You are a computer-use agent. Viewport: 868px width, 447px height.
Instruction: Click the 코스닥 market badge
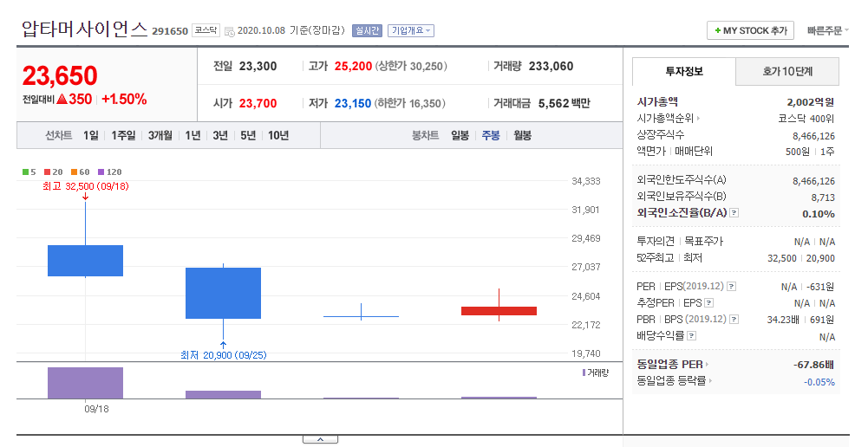[x=206, y=30]
